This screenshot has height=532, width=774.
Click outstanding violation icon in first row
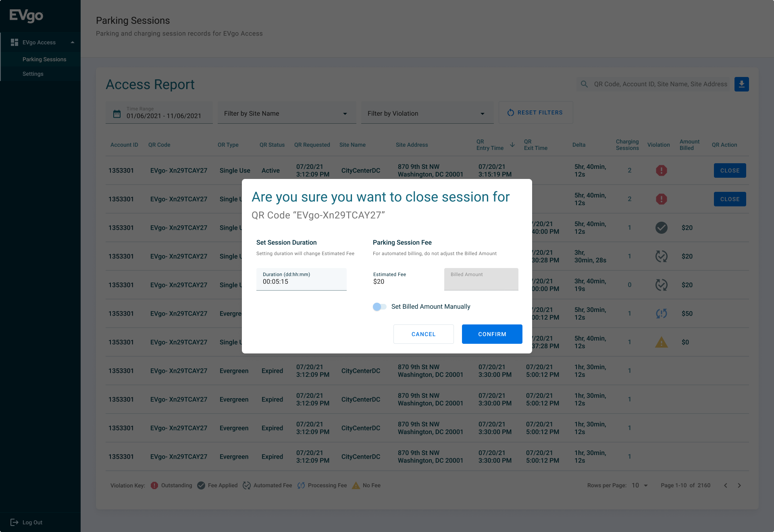pyautogui.click(x=661, y=170)
